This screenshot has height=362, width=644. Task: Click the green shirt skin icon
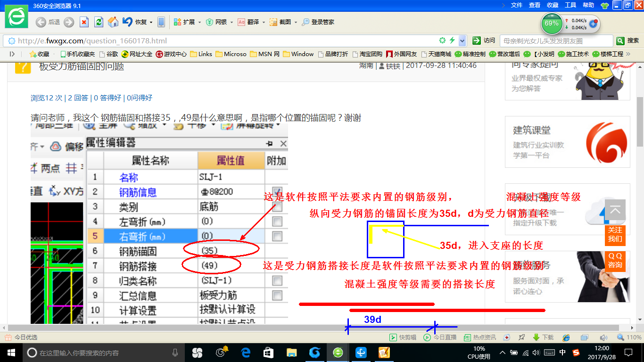605,5
